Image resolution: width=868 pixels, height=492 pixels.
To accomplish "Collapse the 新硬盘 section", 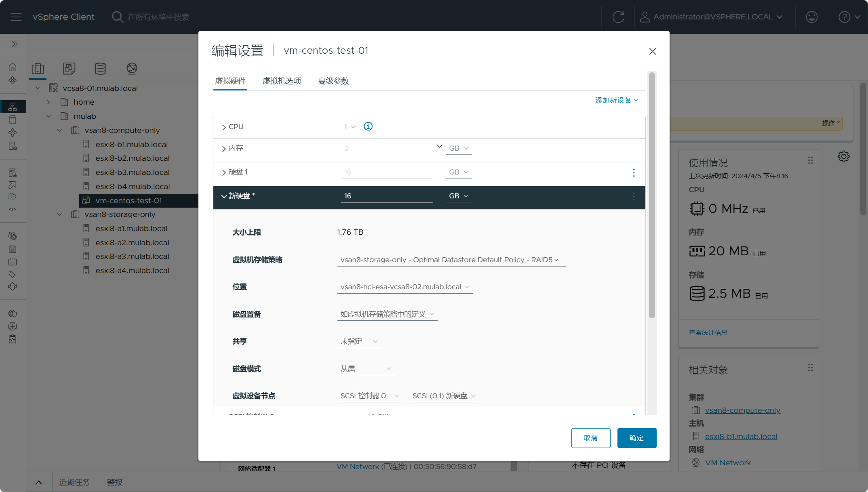I will (x=224, y=196).
